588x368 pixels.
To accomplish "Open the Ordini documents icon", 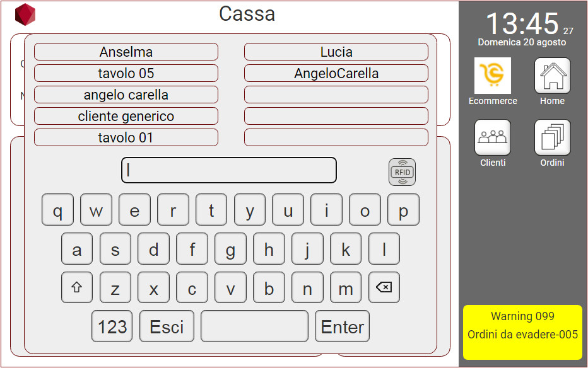I will [552, 137].
